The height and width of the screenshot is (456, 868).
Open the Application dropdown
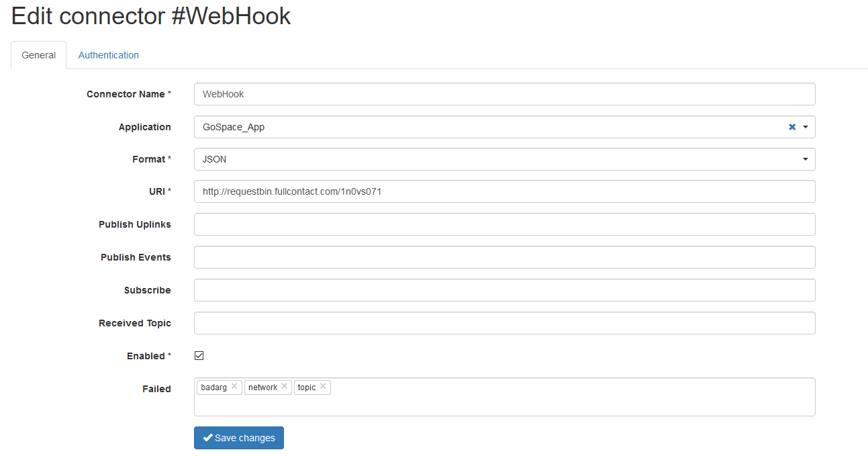tap(805, 126)
